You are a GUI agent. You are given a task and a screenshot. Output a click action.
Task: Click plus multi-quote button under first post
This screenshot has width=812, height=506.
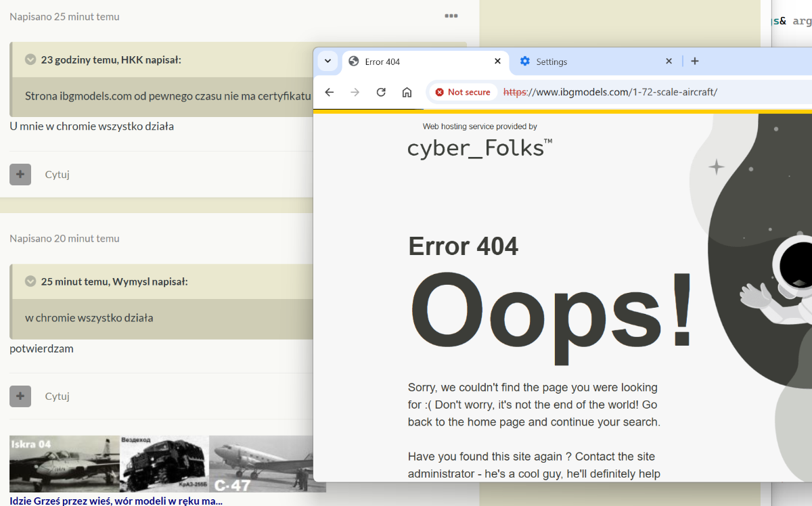pos(20,175)
